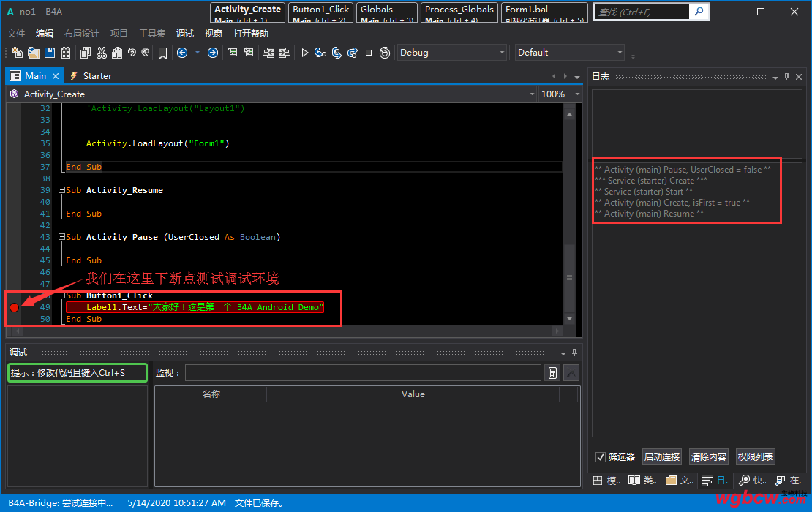The width and height of the screenshot is (812, 512).
Task: Click the 监视 watch input field
Action: point(363,373)
